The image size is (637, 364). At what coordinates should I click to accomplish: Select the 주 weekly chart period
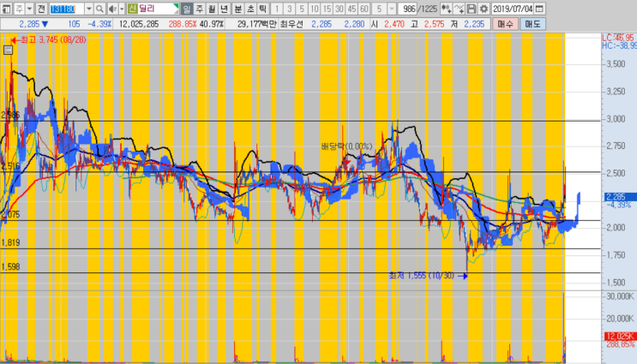(x=199, y=9)
